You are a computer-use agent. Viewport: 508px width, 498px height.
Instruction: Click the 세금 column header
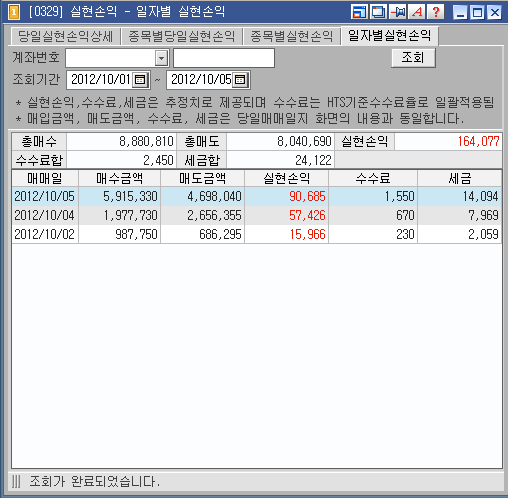pyautogui.click(x=459, y=179)
